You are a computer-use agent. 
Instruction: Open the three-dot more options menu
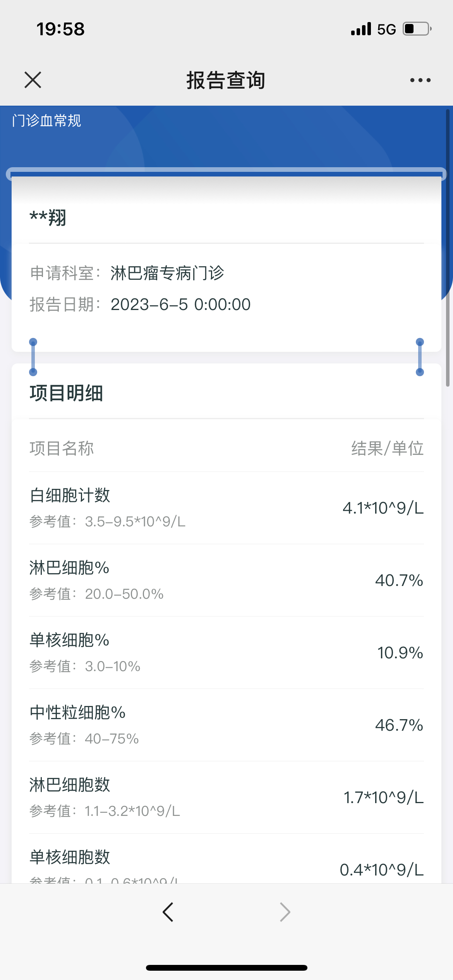pos(420,80)
